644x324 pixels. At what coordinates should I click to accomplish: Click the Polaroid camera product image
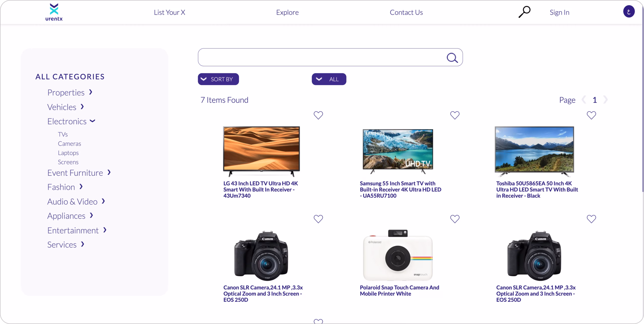point(398,255)
